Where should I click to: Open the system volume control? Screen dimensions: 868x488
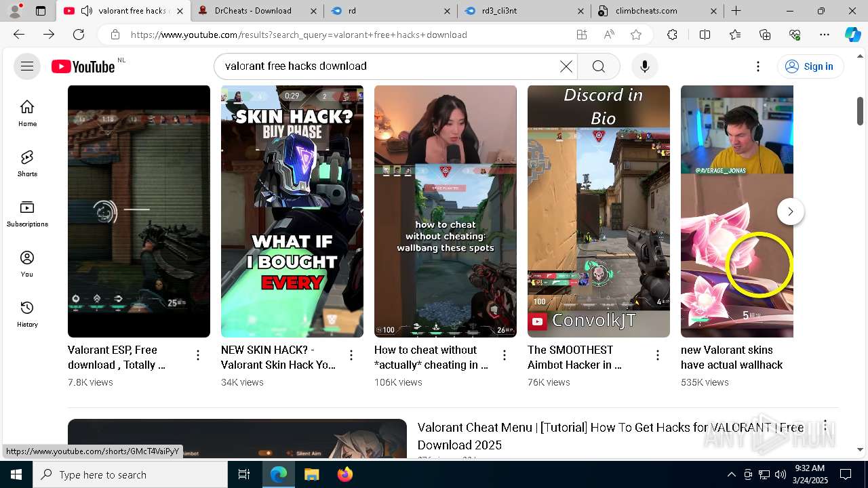pos(781,474)
